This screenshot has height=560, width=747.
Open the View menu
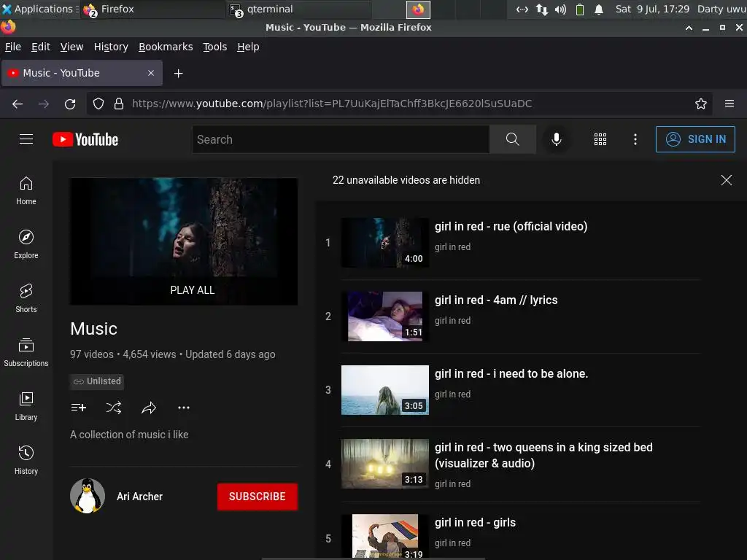coord(72,47)
